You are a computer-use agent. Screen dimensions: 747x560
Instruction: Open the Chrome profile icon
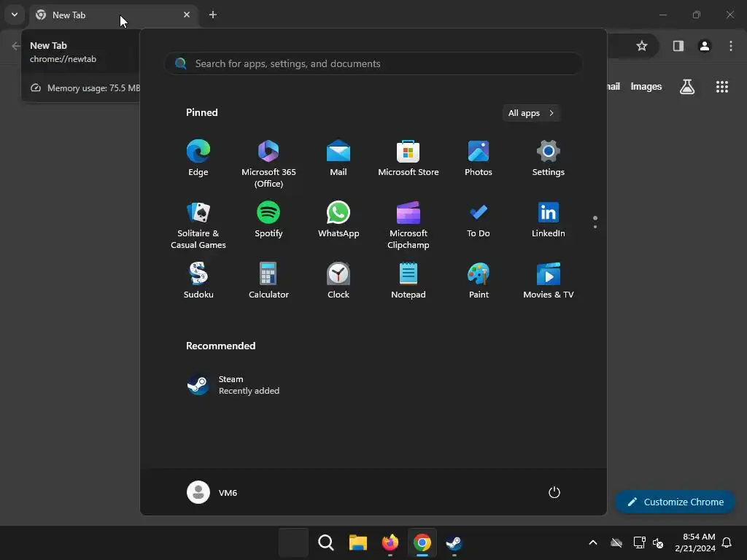tap(705, 46)
